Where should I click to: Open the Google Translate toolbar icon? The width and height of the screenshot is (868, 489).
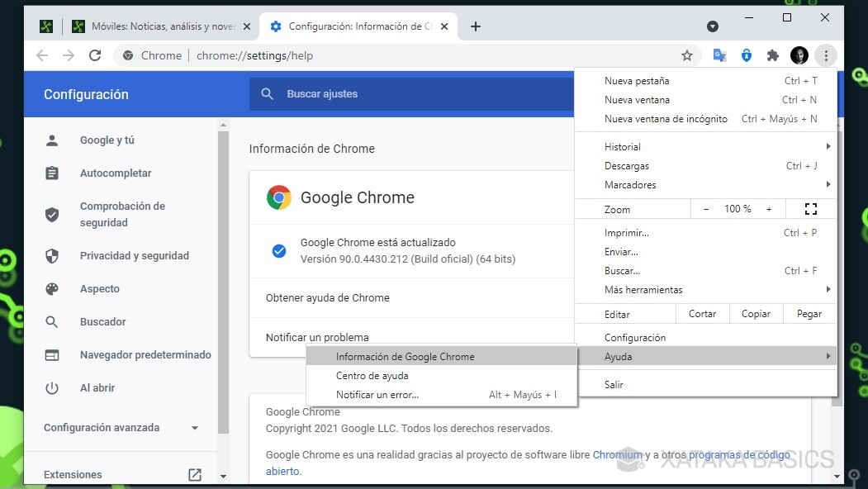tap(719, 55)
